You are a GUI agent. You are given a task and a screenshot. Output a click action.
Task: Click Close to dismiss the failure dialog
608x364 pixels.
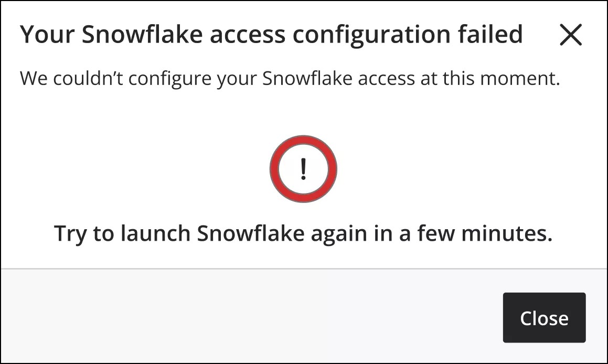[544, 317]
